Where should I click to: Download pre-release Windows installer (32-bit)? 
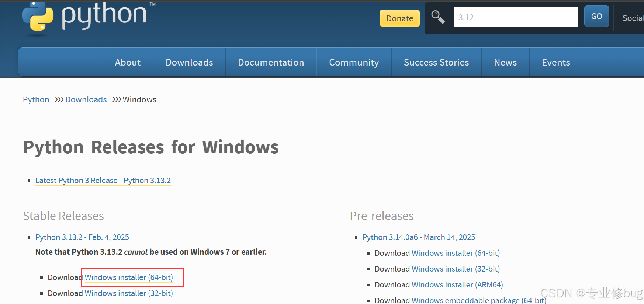click(456, 269)
